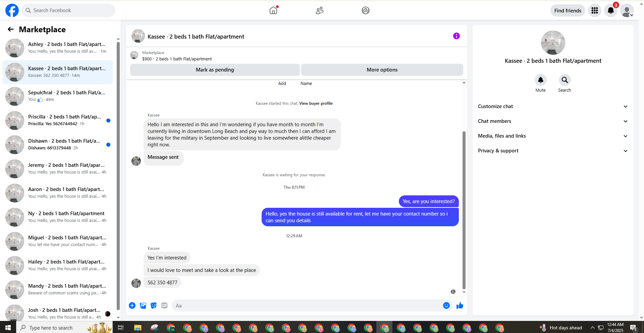Image resolution: width=644 pixels, height=333 pixels.
Task: Open the purple conversation information icon
Action: pyautogui.click(x=457, y=36)
